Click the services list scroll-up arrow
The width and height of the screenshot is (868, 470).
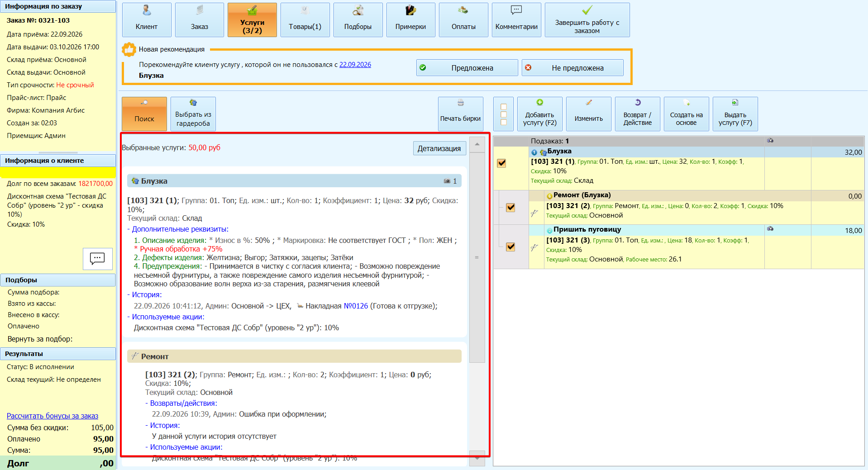pyautogui.click(x=477, y=145)
